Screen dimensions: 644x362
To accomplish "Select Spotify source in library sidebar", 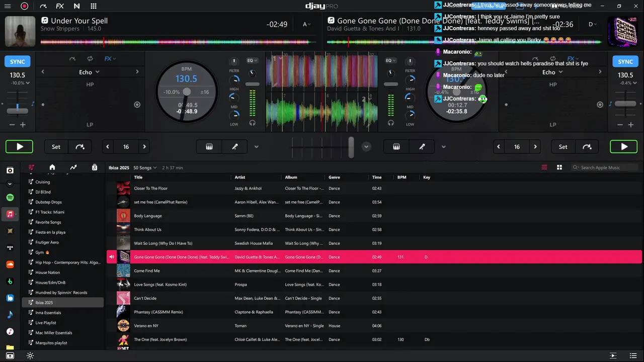I will [x=10, y=198].
